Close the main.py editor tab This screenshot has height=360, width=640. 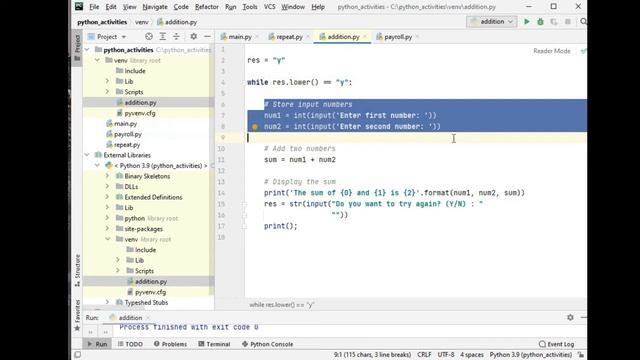click(x=257, y=37)
